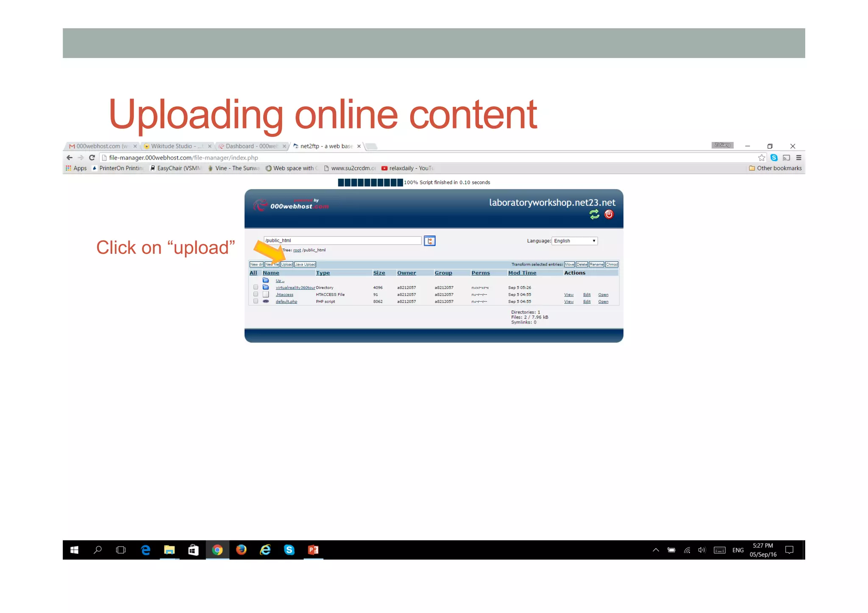
Task: Open Task View from the taskbar
Action: coord(121,550)
